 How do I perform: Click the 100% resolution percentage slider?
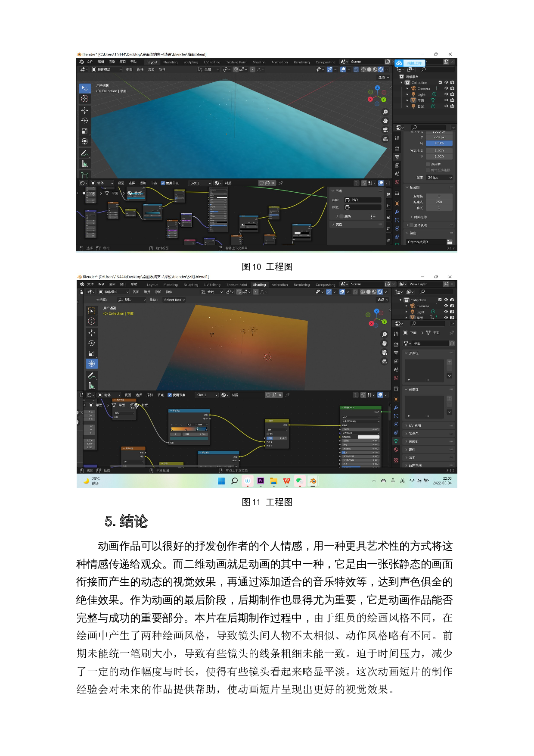pyautogui.click(x=439, y=143)
